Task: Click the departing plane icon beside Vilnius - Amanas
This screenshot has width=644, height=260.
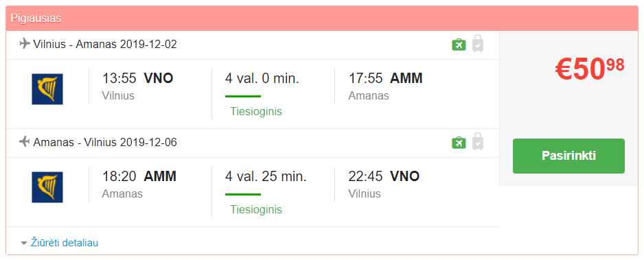Action: pos(25,43)
